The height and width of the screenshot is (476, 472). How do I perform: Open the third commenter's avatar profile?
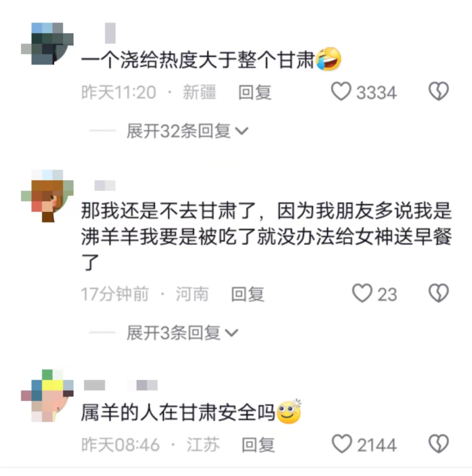[47, 396]
